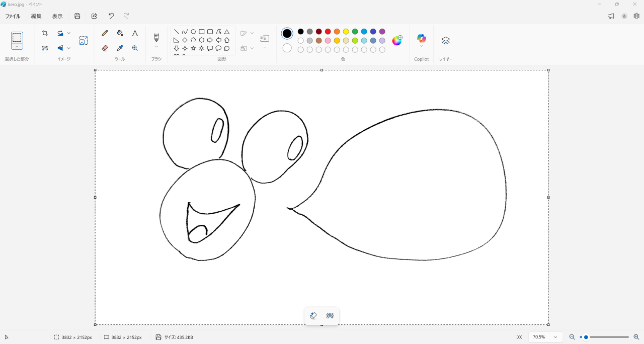Select the Magnifier tool
Screen dimensions: 644x344
[x=135, y=48]
